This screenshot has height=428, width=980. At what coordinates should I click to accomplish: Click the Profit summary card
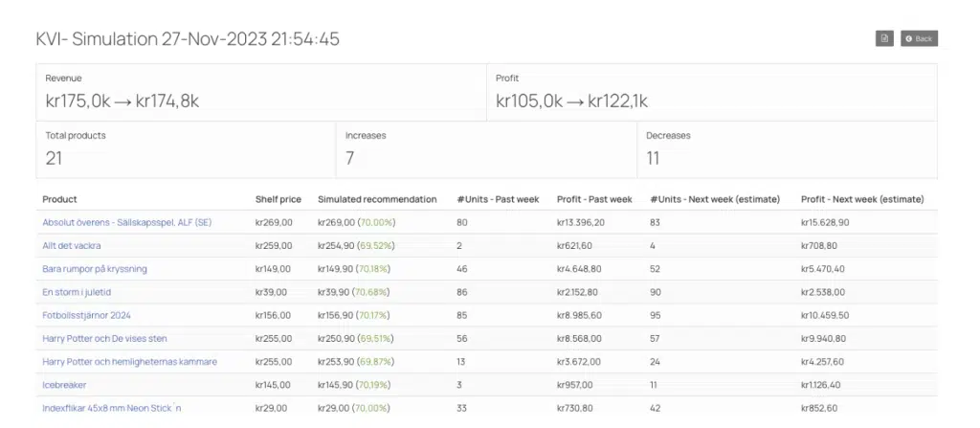point(712,92)
